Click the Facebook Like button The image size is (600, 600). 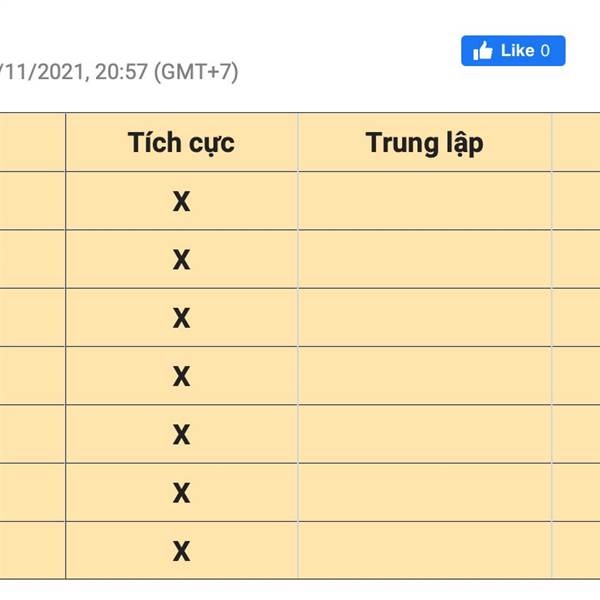click(x=513, y=51)
